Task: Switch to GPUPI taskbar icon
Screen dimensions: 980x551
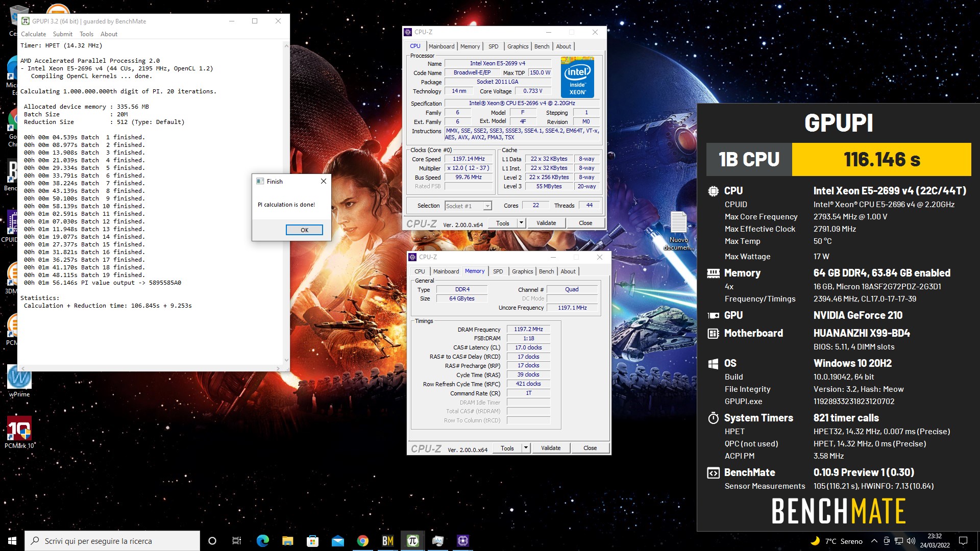Action: 412,541
